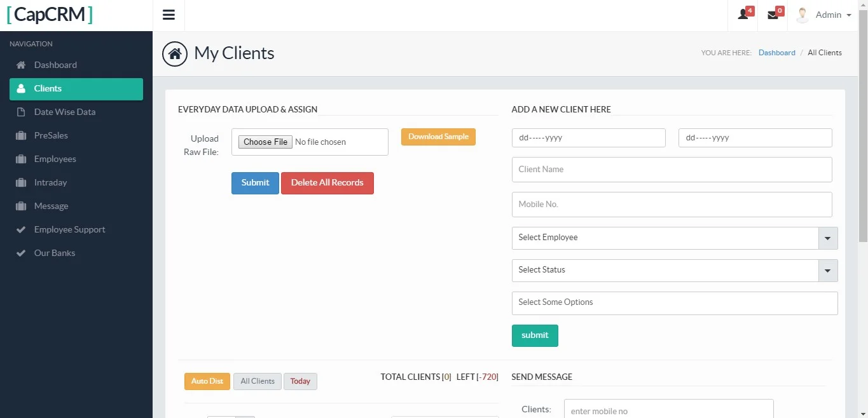Expand the Admin user menu caret
This screenshot has width=868, height=418.
click(x=849, y=15)
